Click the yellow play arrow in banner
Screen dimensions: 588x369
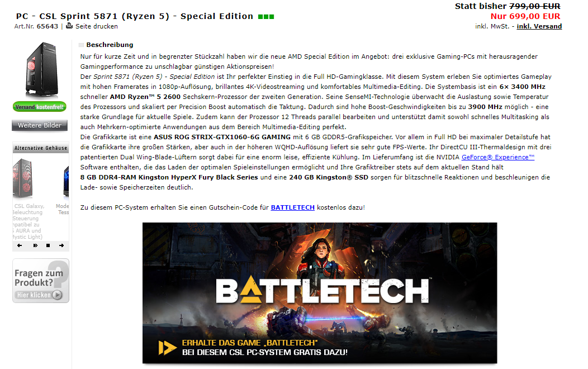click(167, 348)
